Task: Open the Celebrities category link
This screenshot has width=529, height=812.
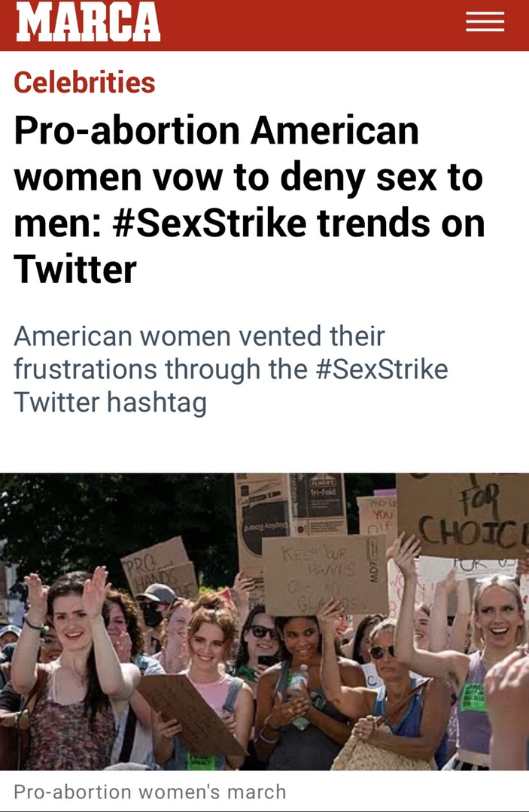Action: pos(84,82)
